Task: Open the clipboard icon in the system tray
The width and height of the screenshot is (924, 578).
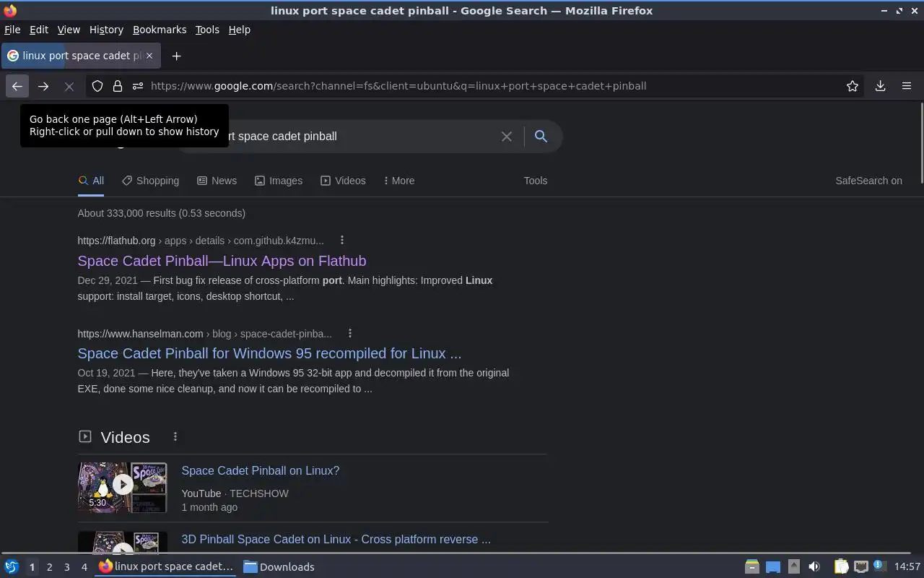Action: click(841, 567)
